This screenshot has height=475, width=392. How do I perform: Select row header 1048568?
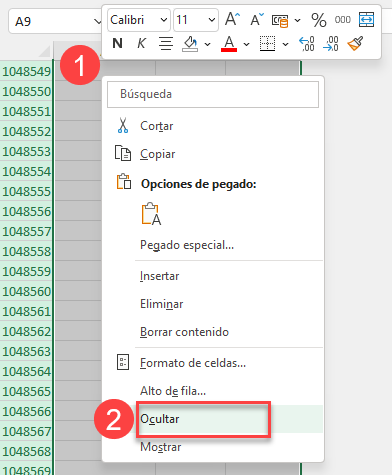(x=26, y=451)
